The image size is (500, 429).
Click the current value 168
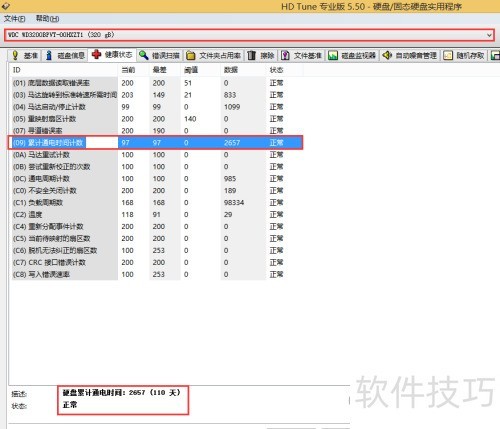pyautogui.click(x=127, y=203)
